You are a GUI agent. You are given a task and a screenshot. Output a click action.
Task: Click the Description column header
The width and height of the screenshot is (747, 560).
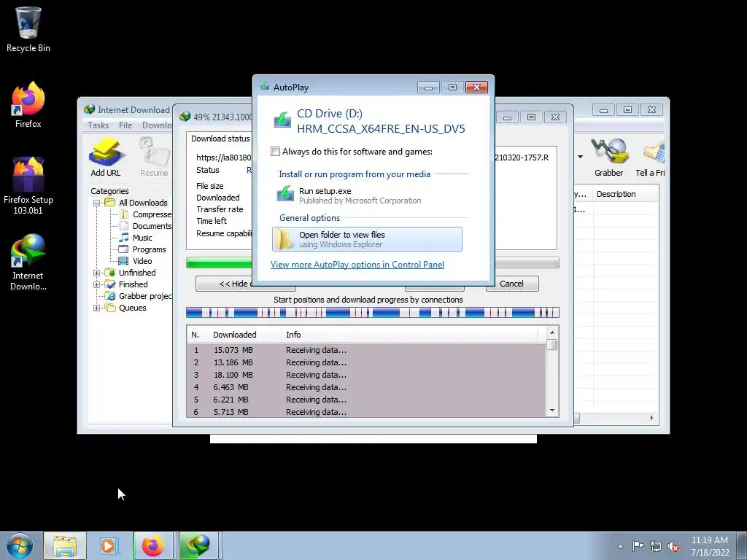click(625, 194)
